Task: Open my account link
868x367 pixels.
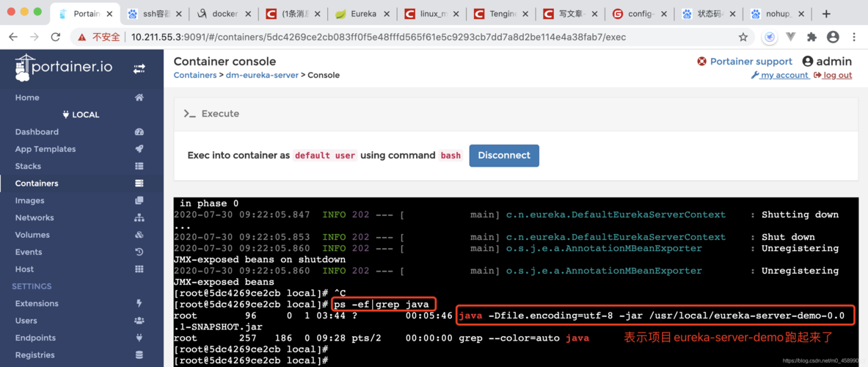Action: point(779,76)
